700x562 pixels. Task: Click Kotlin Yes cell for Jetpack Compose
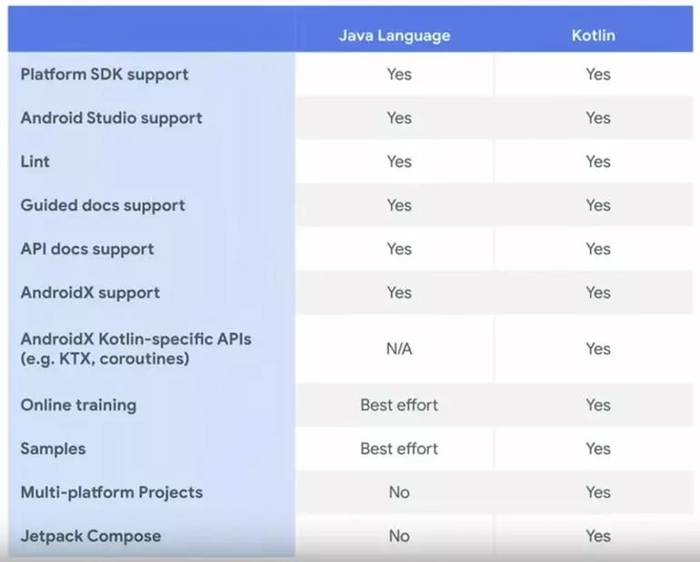pyautogui.click(x=598, y=536)
